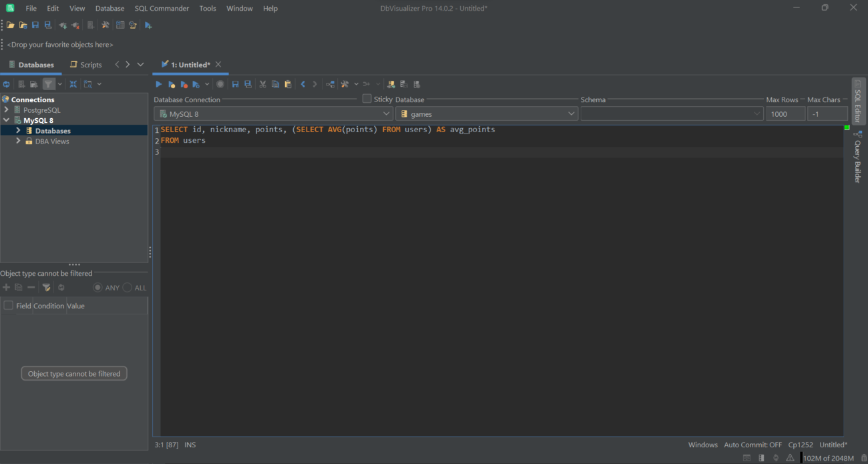Screen dimensions: 868x464
Task: Open SQL formatting options via the wrench icon
Action: 345,83
